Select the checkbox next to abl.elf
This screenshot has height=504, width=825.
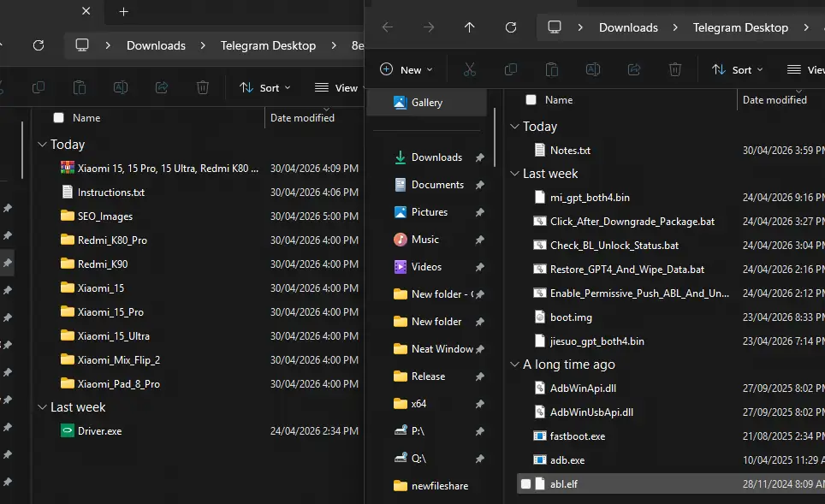525,483
